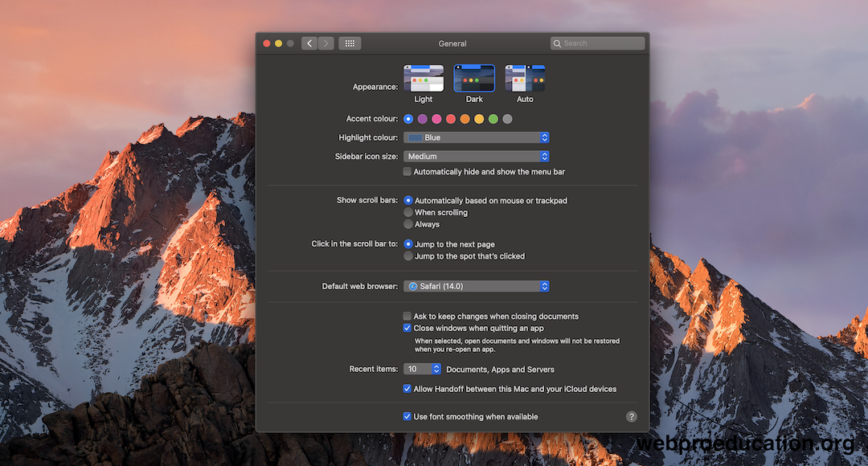Viewport: 868px width, 466px height.
Task: Pick the green accent colour
Action: [x=493, y=119]
